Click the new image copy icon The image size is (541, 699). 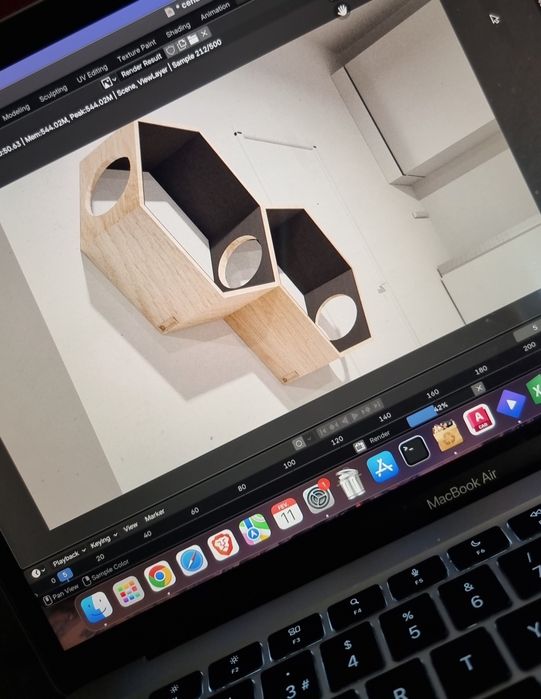182,44
